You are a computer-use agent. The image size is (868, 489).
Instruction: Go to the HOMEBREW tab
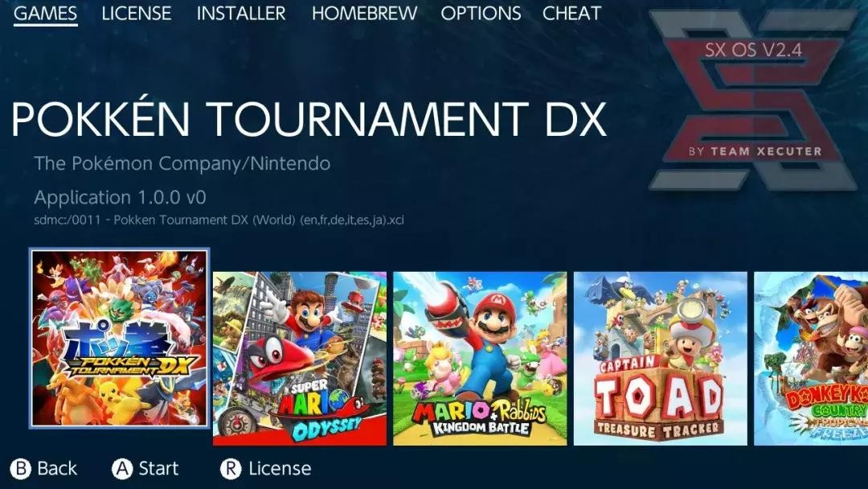pos(364,14)
